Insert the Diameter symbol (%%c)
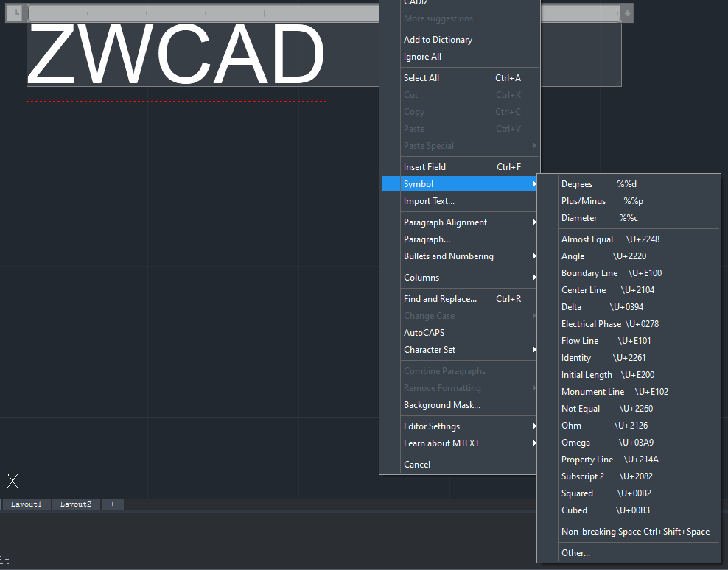This screenshot has height=570, width=728. point(629,218)
